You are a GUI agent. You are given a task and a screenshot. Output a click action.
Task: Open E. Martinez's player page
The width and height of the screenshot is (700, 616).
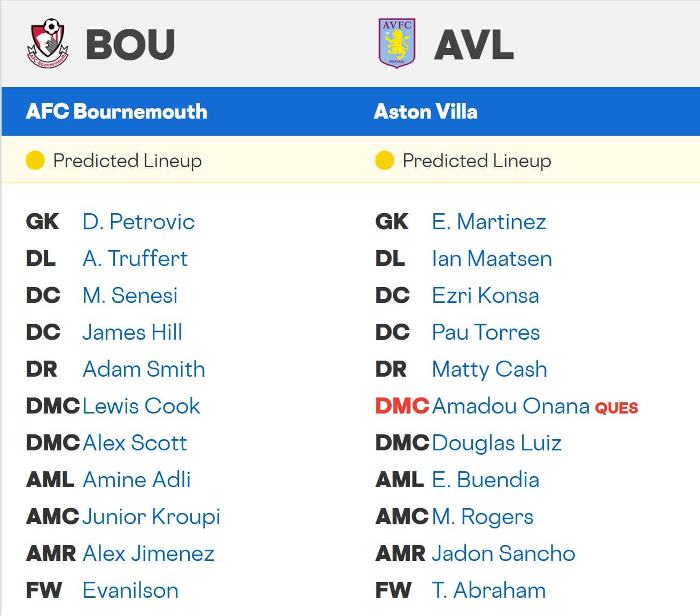coord(489,222)
